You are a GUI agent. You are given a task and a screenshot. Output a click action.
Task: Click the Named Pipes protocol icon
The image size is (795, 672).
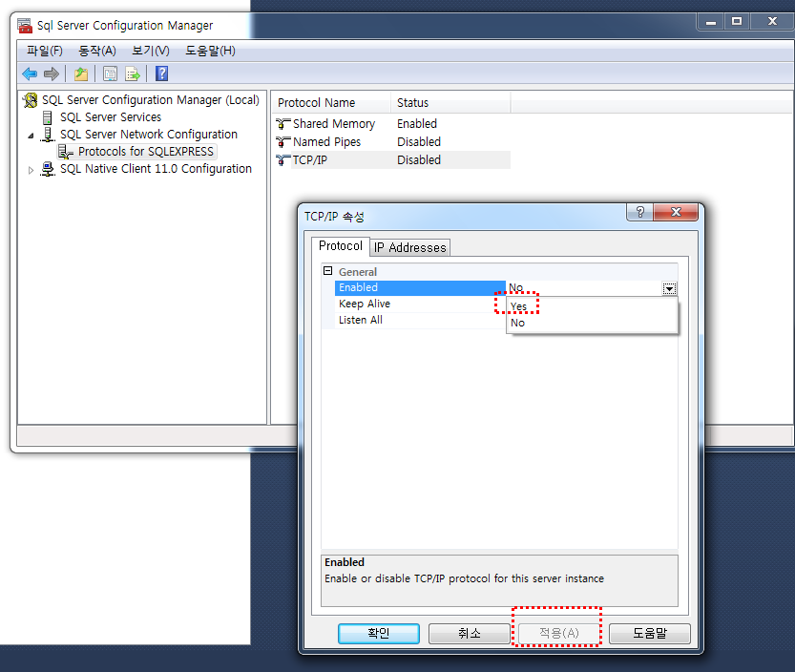[282, 142]
